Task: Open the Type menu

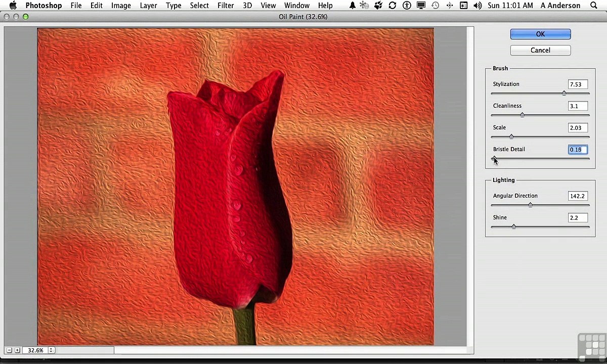Action: click(x=174, y=6)
